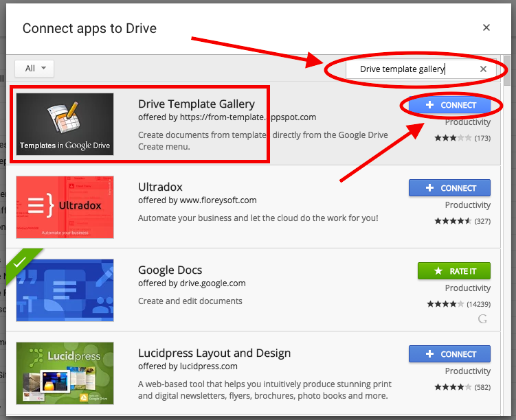Open the Google Docs thumbnail image
This screenshot has width=516, height=420.
pos(65,290)
